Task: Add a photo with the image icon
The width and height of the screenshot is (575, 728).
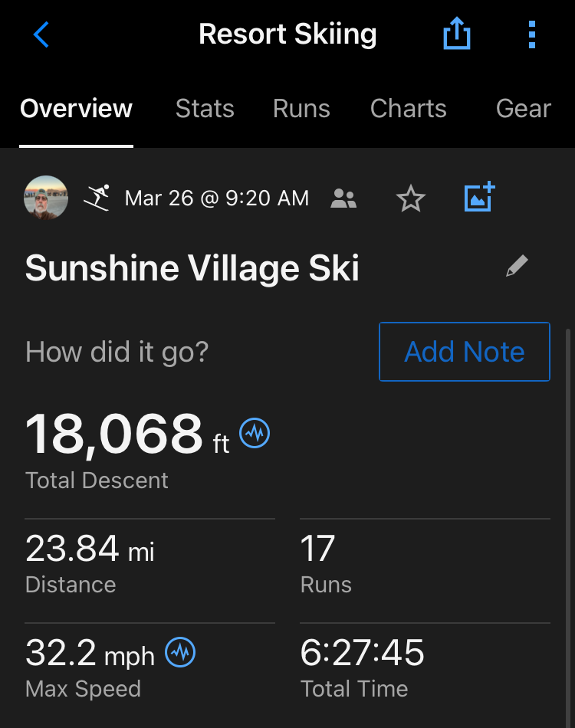Action: point(480,198)
